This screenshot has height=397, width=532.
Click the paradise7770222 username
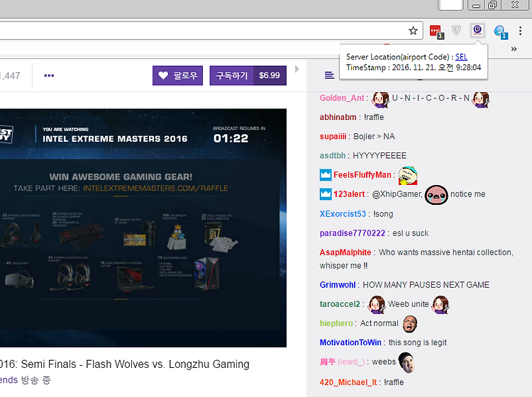[x=353, y=233]
